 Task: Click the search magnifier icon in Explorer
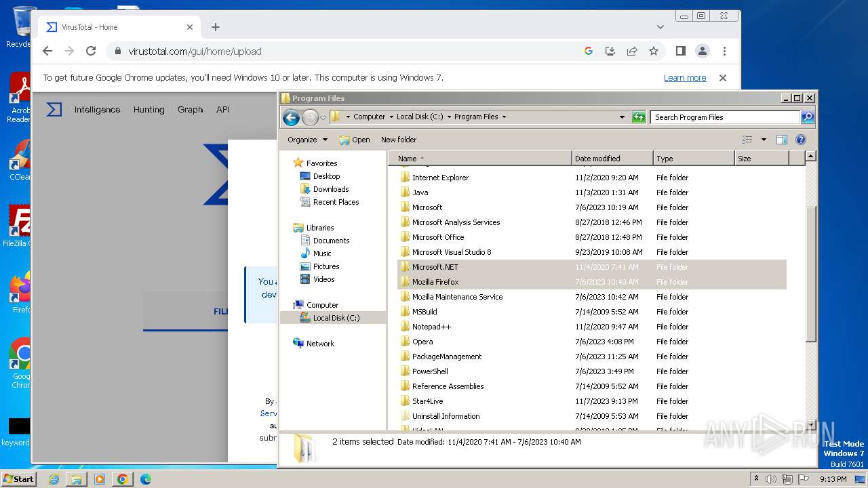[x=807, y=117]
